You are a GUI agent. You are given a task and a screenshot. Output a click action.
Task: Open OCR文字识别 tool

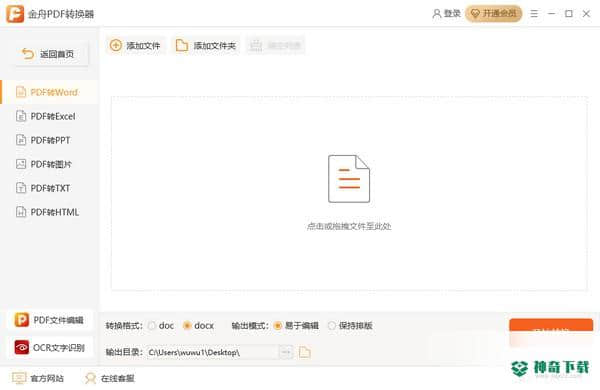[x=49, y=348]
